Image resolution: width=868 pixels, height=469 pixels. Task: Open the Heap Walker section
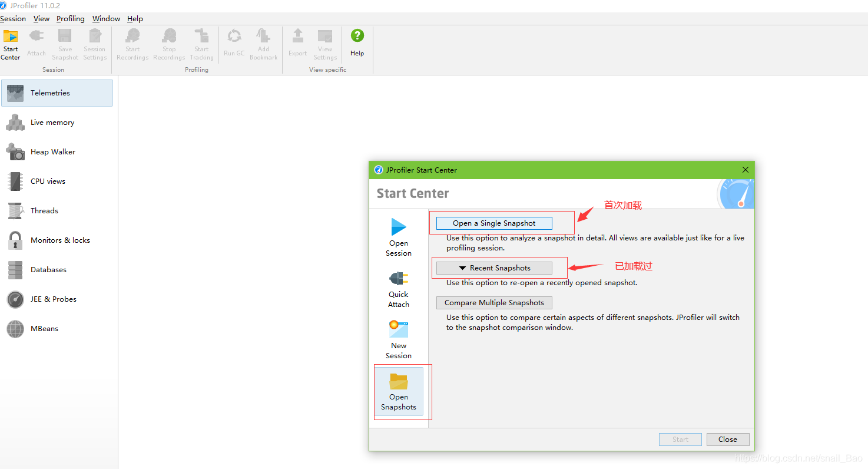click(x=57, y=152)
